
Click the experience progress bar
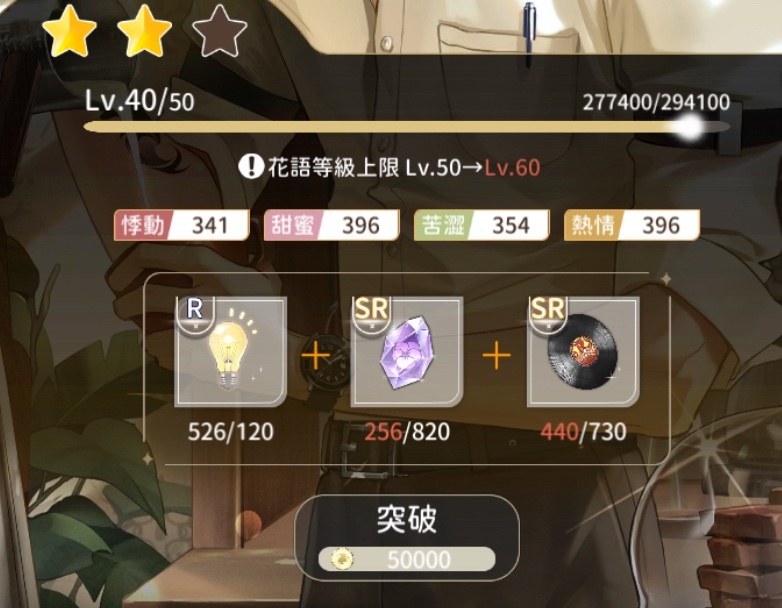[407, 127]
